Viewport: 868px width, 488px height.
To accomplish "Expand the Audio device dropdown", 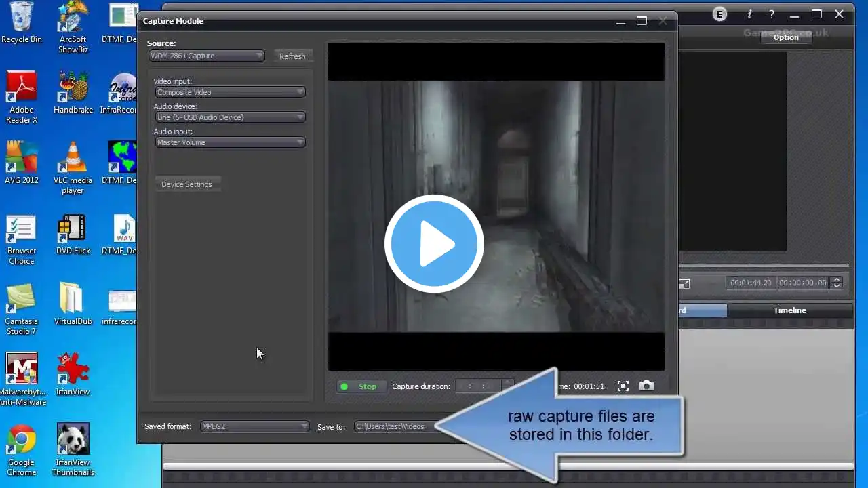I will 230,117.
